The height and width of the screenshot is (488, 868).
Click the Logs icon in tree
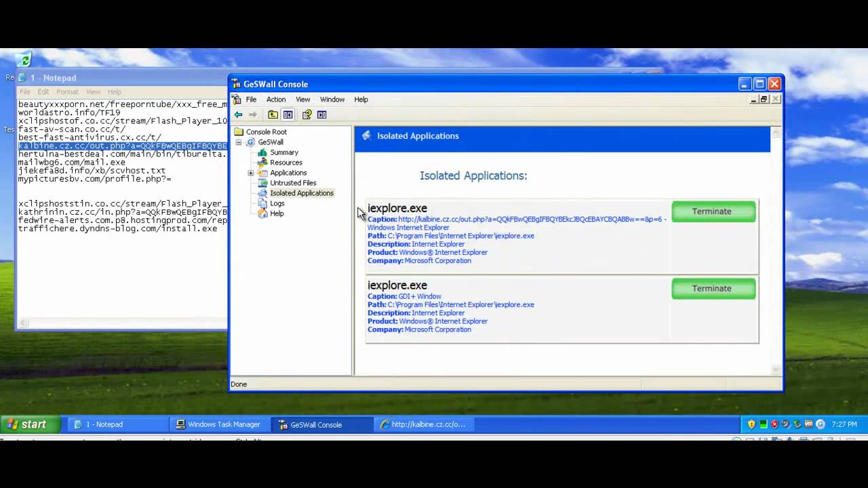[x=262, y=203]
